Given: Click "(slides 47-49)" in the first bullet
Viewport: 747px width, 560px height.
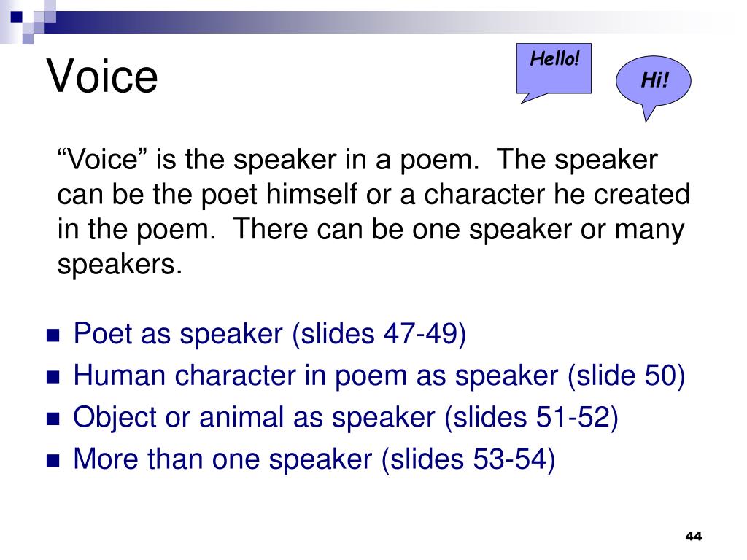Looking at the screenshot, I should (x=379, y=334).
